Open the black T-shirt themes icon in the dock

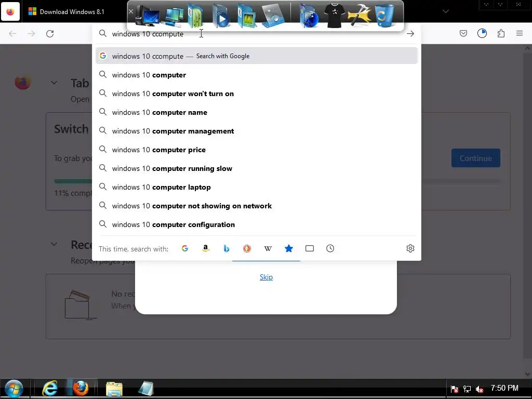pyautogui.click(x=334, y=15)
